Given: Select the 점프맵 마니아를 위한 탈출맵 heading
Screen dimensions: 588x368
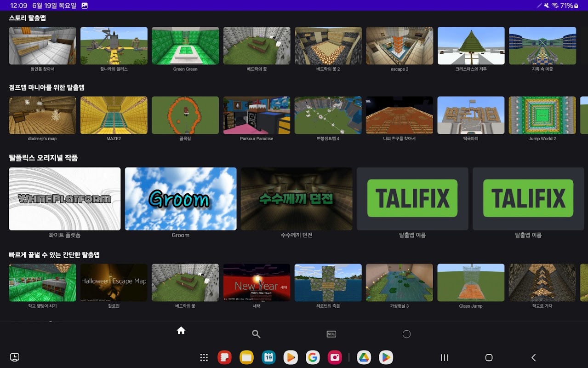Looking at the screenshot, I should [x=47, y=87].
